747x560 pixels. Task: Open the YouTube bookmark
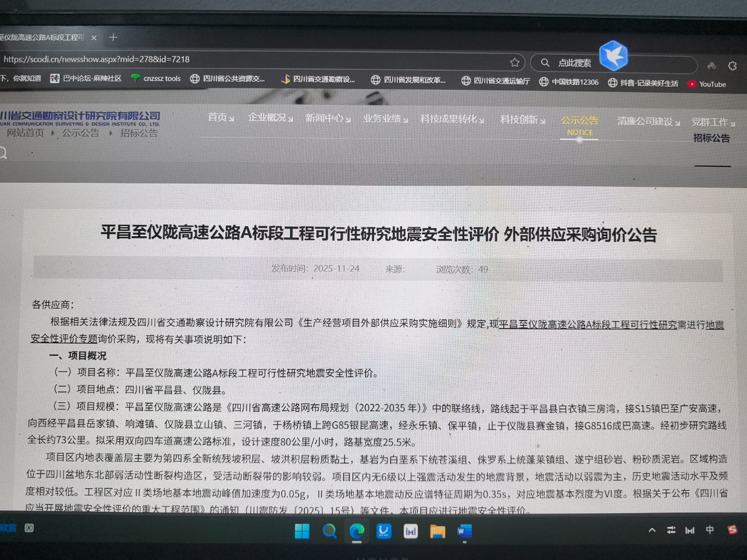pyautogui.click(x=706, y=84)
